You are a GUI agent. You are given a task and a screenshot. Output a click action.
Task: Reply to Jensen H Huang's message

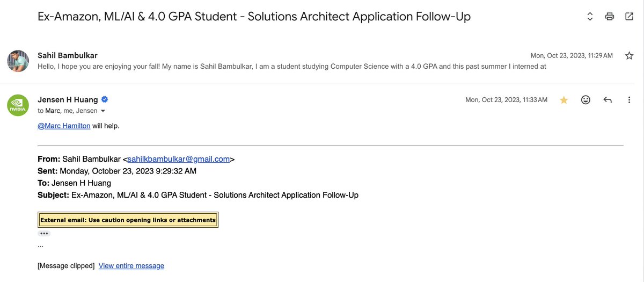608,100
